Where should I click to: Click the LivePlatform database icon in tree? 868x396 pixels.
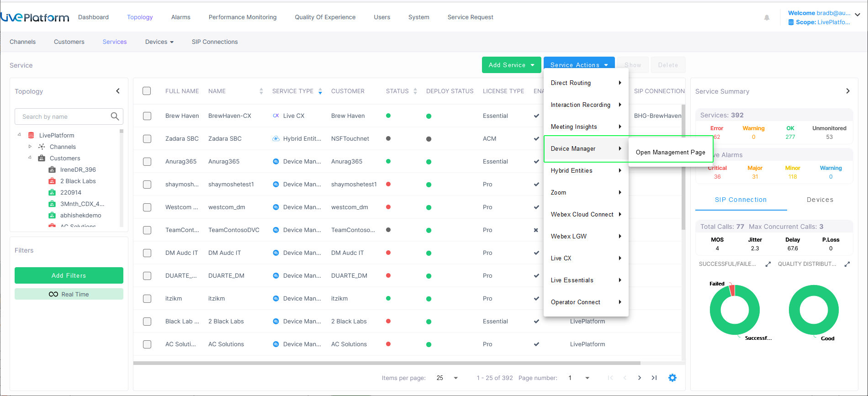point(31,135)
